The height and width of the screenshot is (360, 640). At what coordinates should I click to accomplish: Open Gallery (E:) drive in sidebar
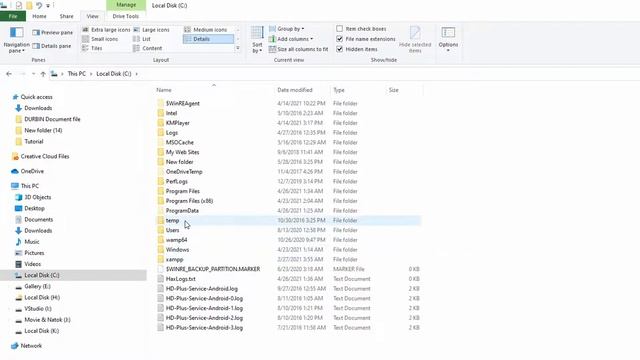click(x=33, y=287)
